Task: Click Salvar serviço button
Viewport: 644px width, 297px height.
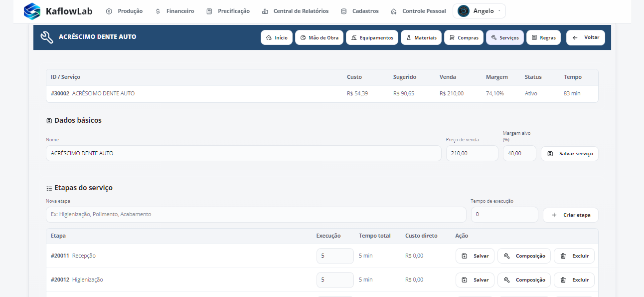Action: pyautogui.click(x=570, y=154)
